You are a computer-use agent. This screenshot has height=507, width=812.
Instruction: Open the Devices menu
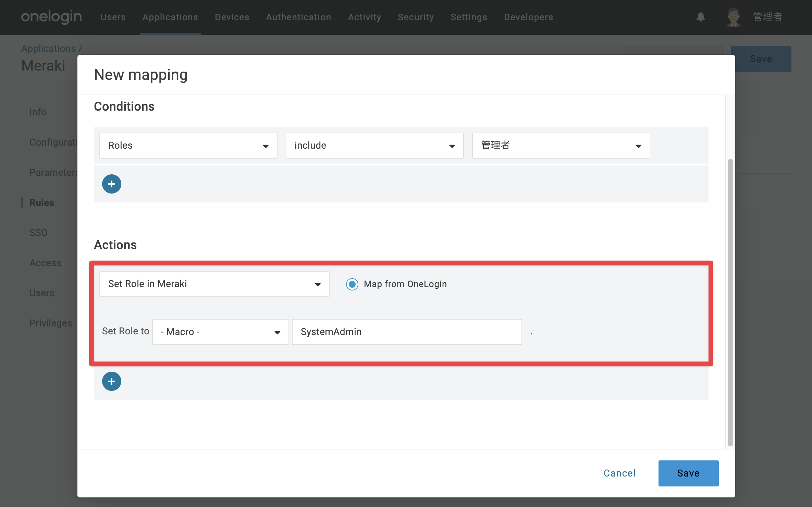click(x=232, y=17)
